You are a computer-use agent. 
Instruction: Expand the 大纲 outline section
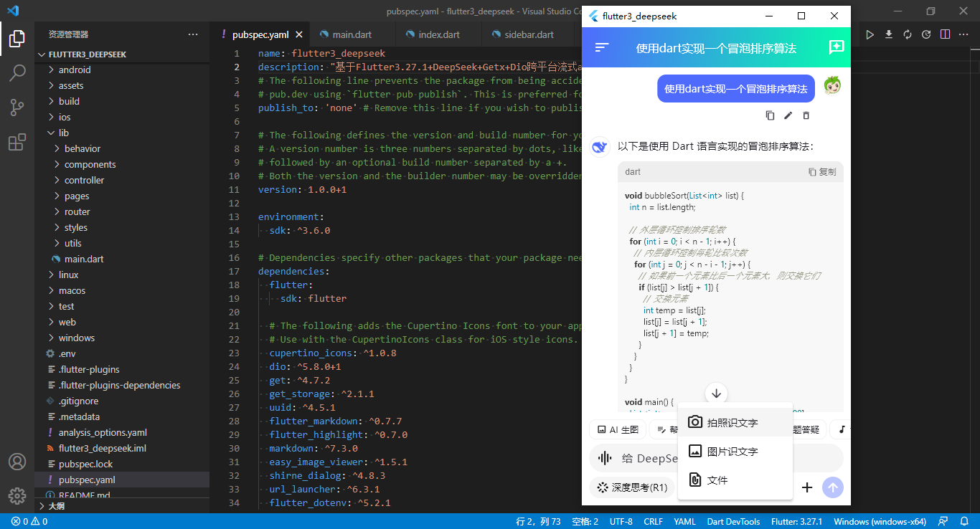[56, 505]
